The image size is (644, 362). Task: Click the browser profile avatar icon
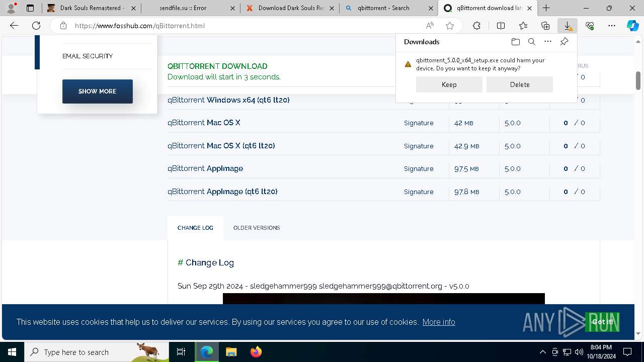coord(11,8)
